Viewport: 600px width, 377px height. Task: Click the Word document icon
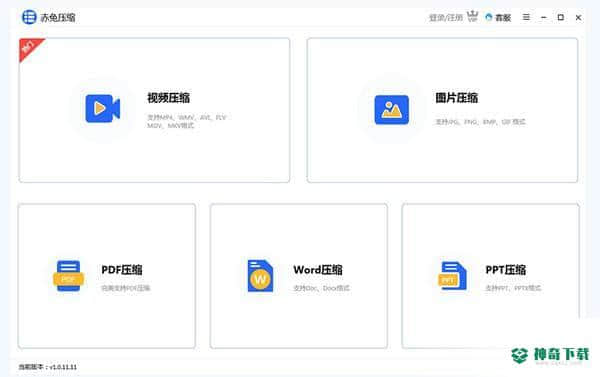(260, 276)
